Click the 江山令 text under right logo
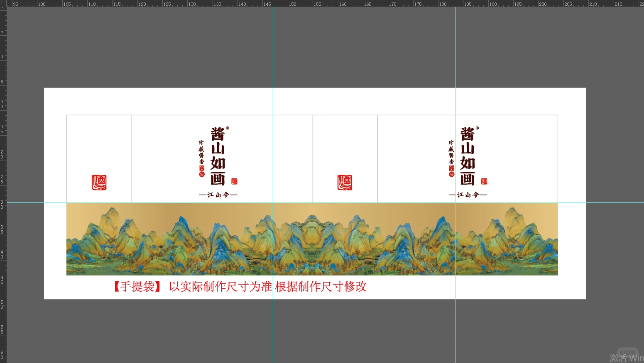644x363 pixels. coord(468,194)
